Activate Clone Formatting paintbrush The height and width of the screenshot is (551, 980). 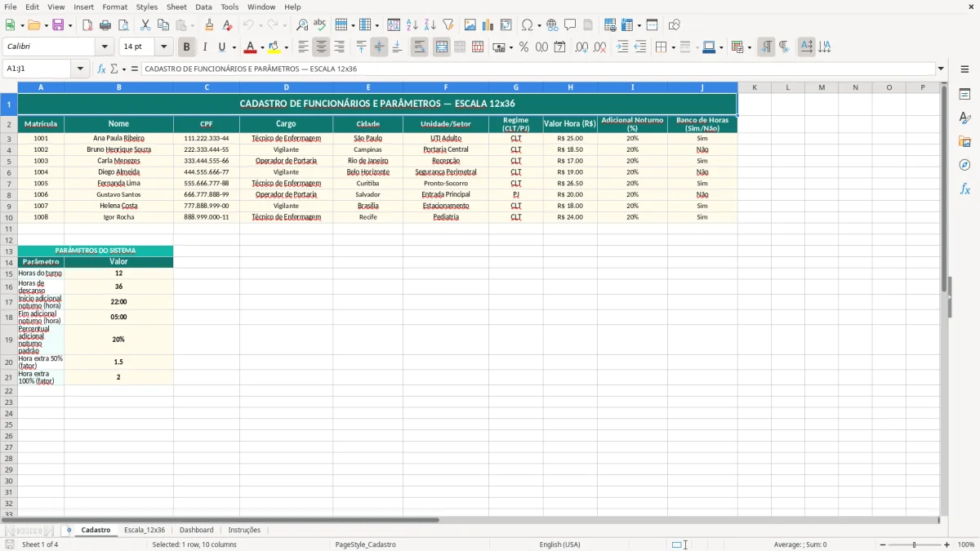210,25
